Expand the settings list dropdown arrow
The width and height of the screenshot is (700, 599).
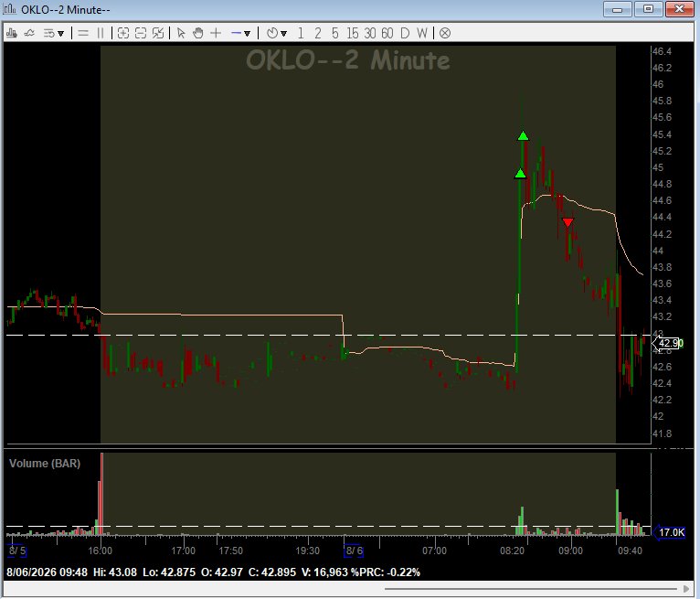(x=60, y=34)
